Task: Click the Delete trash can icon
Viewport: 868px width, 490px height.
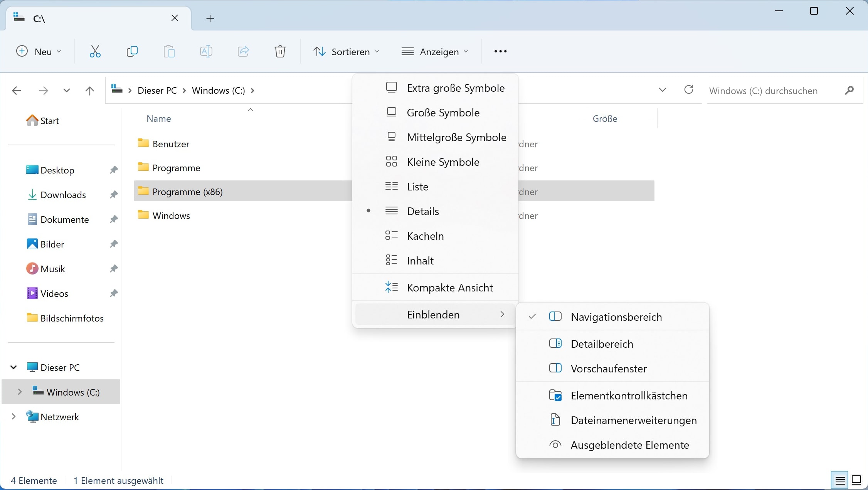Action: [x=280, y=51]
